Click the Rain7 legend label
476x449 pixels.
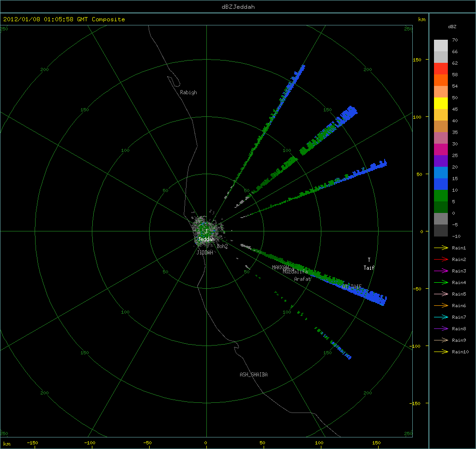[x=459, y=317]
